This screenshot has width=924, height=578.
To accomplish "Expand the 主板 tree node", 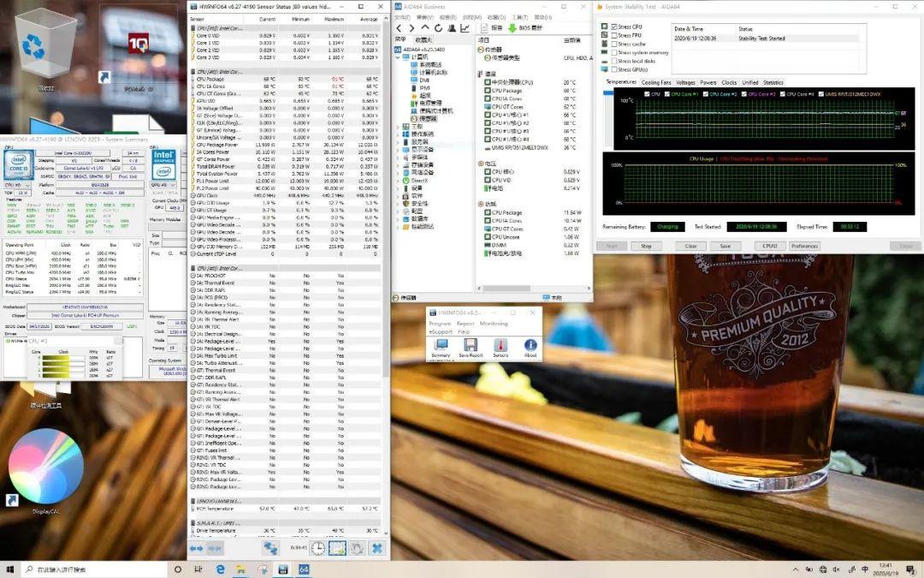I will [398, 126].
